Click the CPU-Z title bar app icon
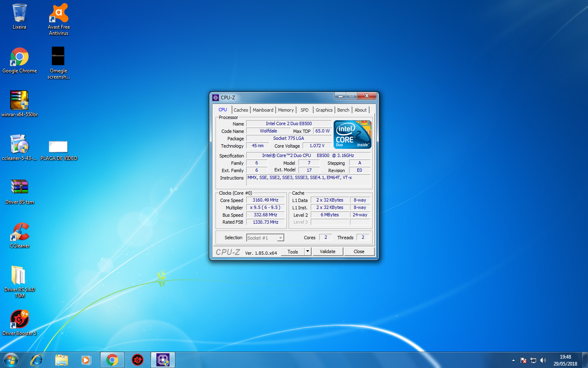 tap(216, 98)
